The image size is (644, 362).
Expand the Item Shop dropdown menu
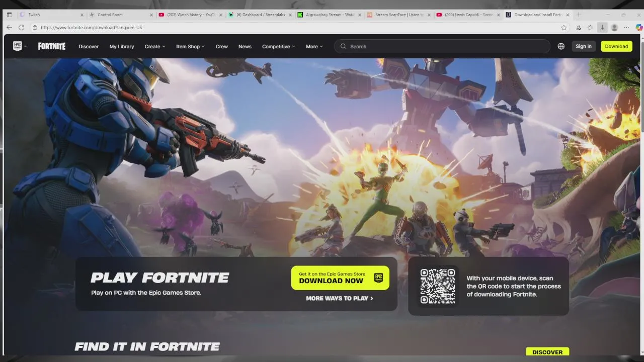click(x=190, y=46)
